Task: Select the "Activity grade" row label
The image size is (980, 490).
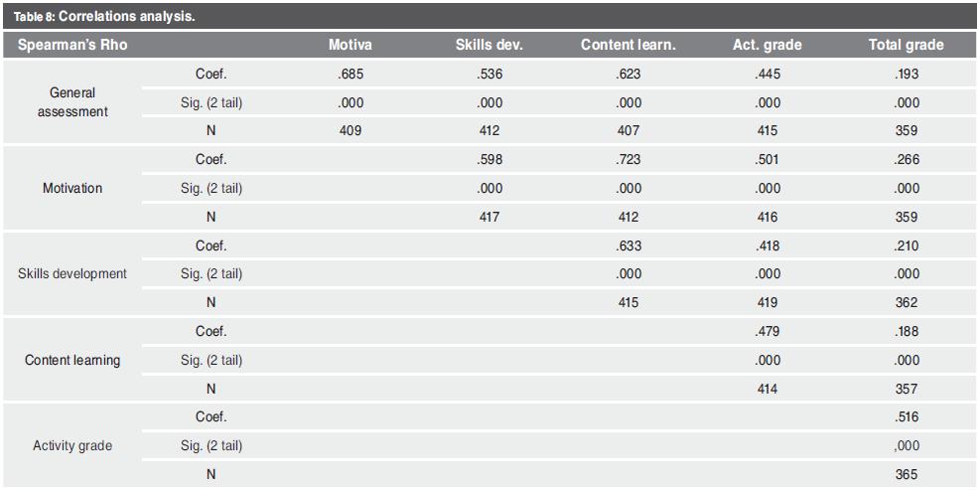Action: tap(72, 445)
